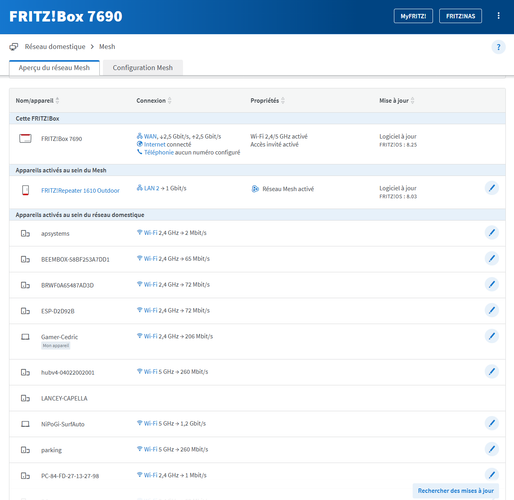Open the MyFRITZ! page
This screenshot has width=514, height=500.
click(x=413, y=16)
